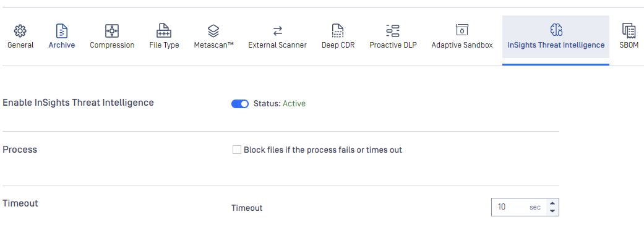Switch to the Archive tab label
This screenshot has height=238, width=644.
coord(62,45)
